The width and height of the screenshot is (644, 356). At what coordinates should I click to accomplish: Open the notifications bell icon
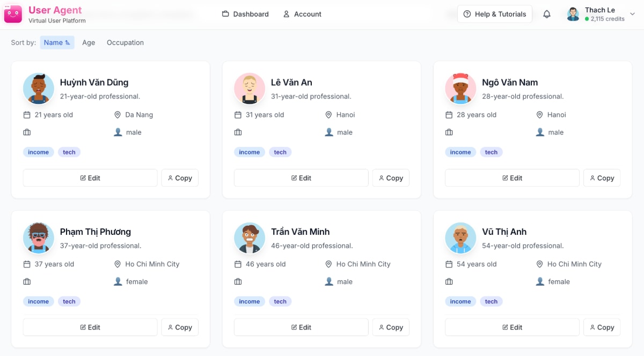click(547, 14)
